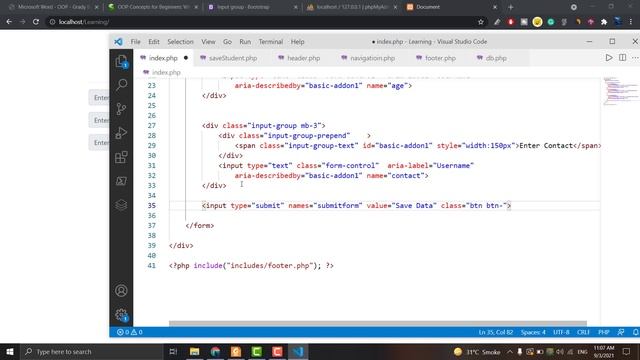Click the horizontal scrollbar in the editor

[x=378, y=323]
